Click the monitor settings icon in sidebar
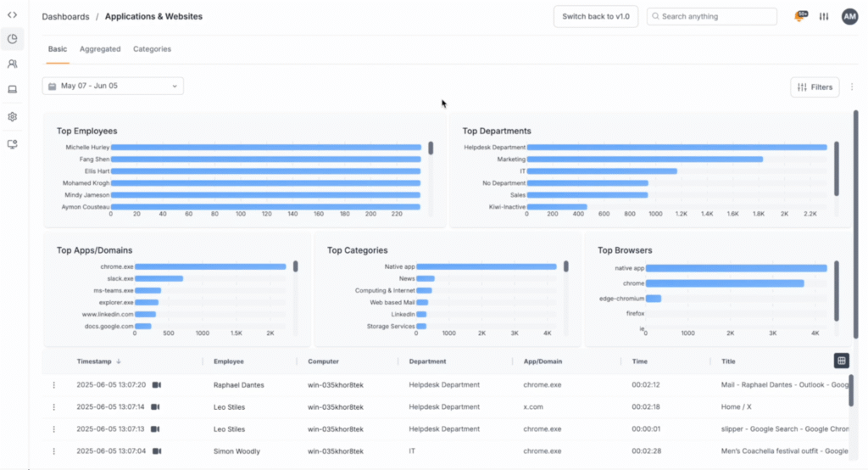The width and height of the screenshot is (868, 470). (x=12, y=144)
